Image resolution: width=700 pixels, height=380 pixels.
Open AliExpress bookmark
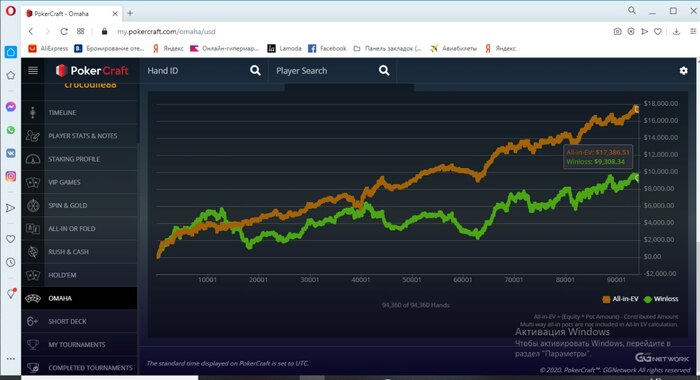pos(48,48)
